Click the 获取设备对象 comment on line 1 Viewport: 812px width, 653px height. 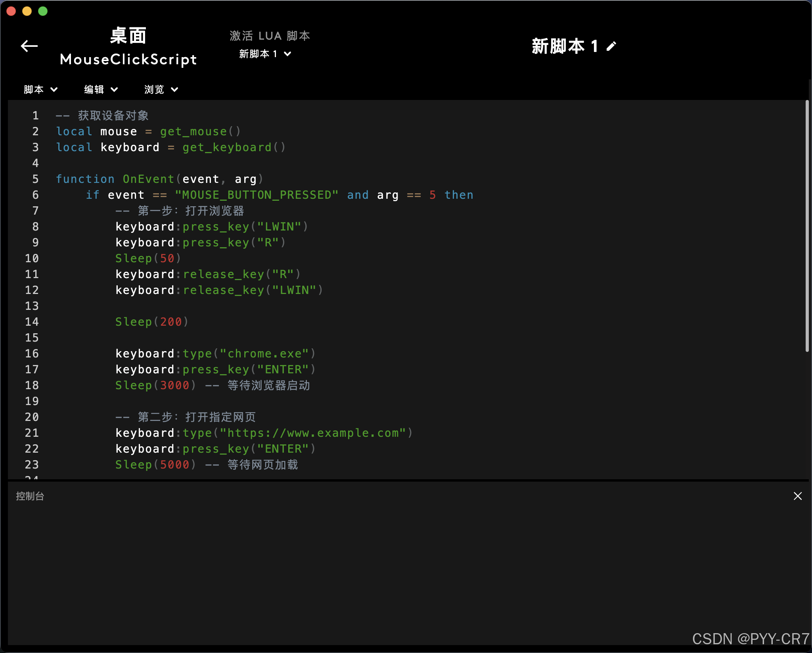tap(113, 115)
